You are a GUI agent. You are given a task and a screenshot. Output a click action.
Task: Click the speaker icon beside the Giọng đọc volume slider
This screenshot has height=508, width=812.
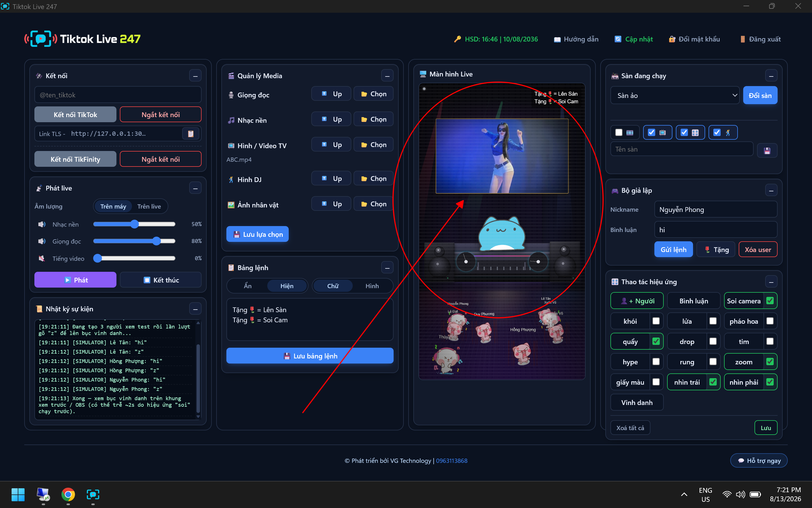(42, 241)
